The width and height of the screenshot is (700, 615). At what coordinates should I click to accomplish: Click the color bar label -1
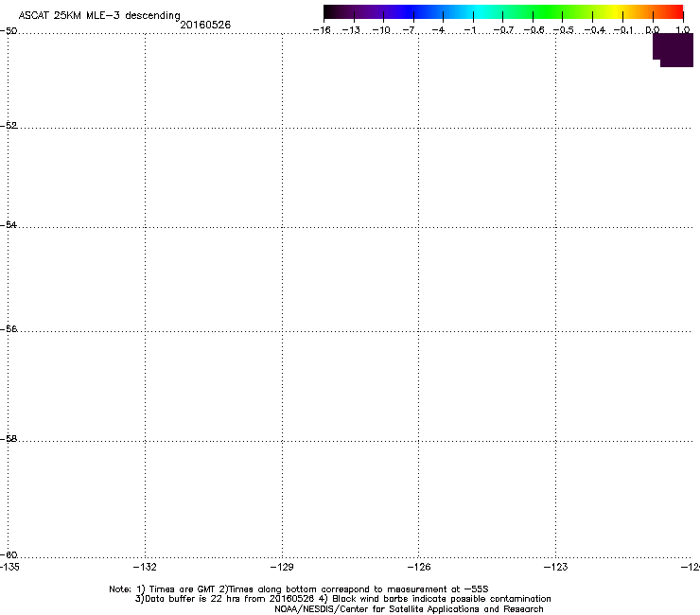[x=470, y=30]
